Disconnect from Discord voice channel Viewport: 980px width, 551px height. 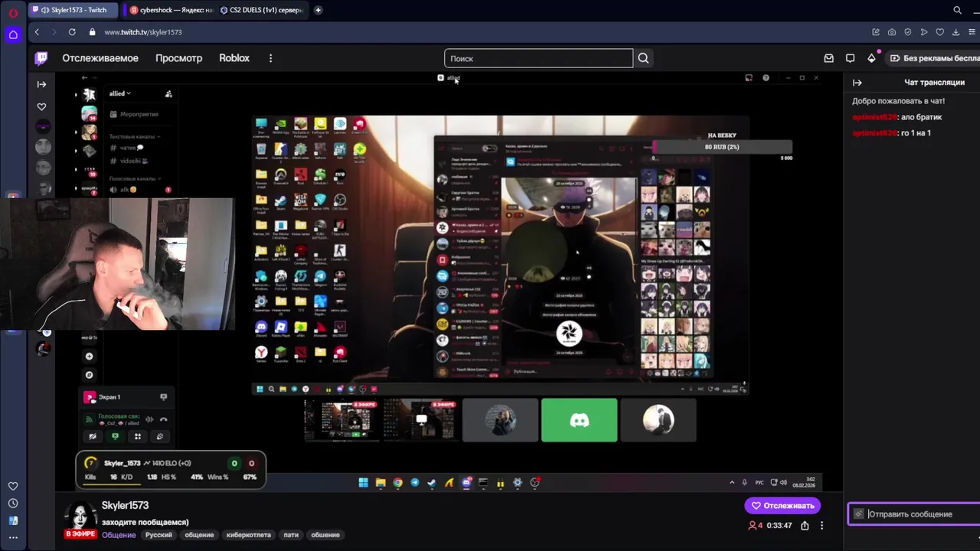click(163, 419)
